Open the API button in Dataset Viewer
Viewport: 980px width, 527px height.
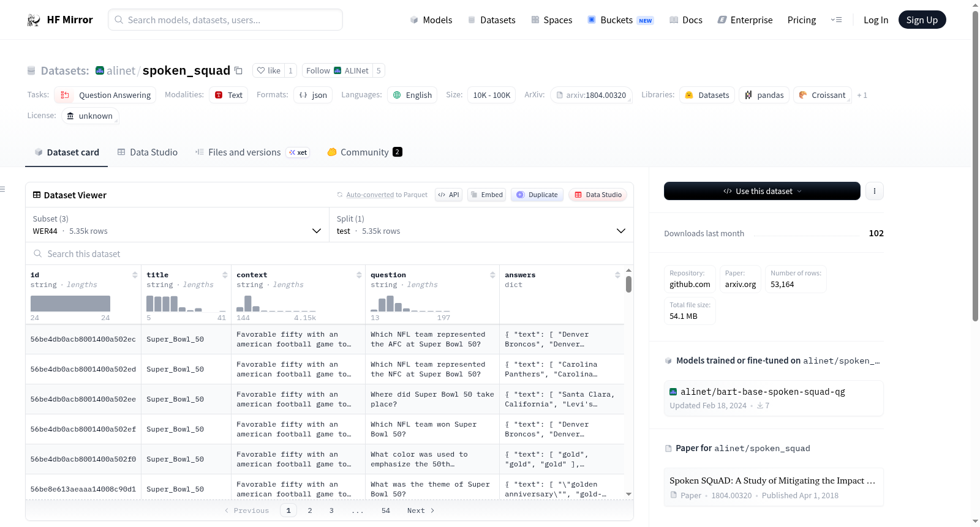click(x=448, y=195)
